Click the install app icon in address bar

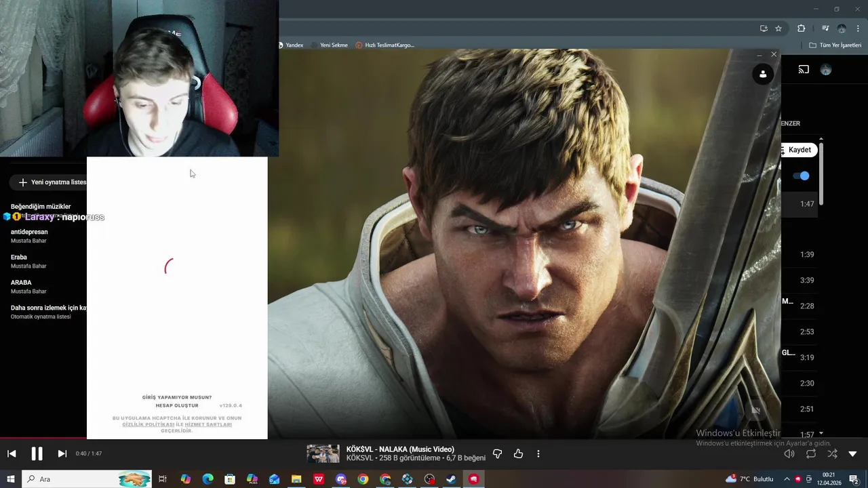pyautogui.click(x=764, y=28)
